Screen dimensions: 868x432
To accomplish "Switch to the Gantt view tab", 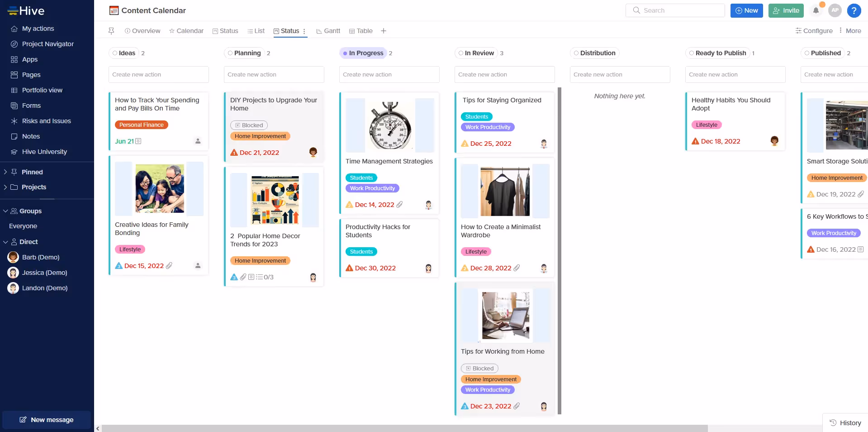I will point(328,31).
